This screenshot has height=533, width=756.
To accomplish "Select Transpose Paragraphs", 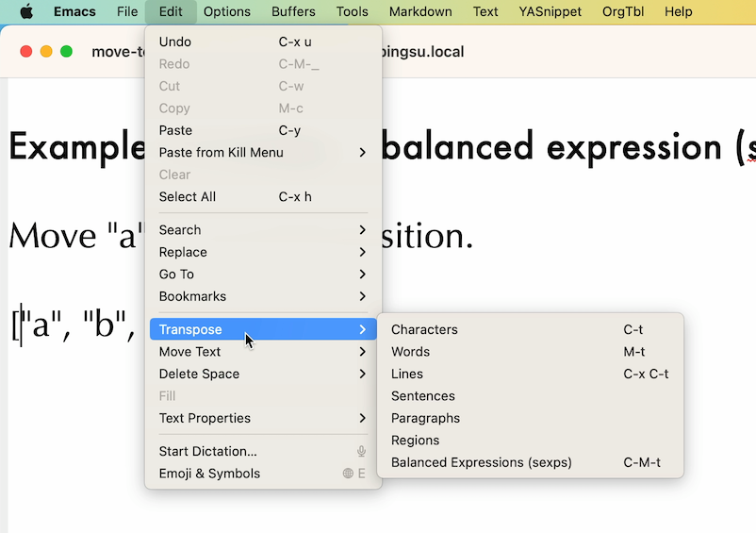I will coord(531,418).
